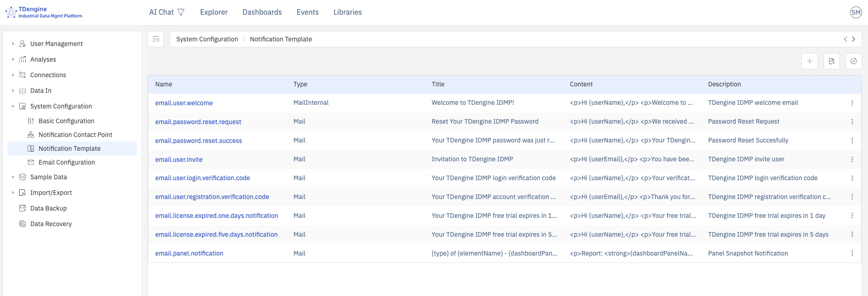Screen dimensions: 868x296
Task: Open three-dot menu for email.user.welcome row
Action: point(852,103)
